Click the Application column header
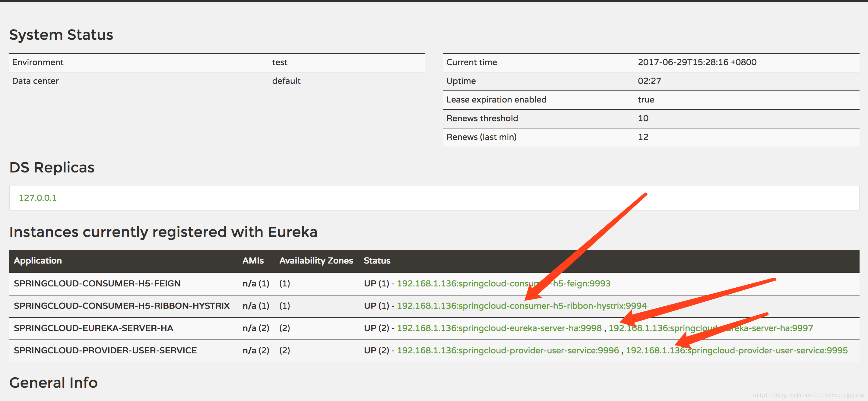This screenshot has height=401, width=868. (38, 261)
